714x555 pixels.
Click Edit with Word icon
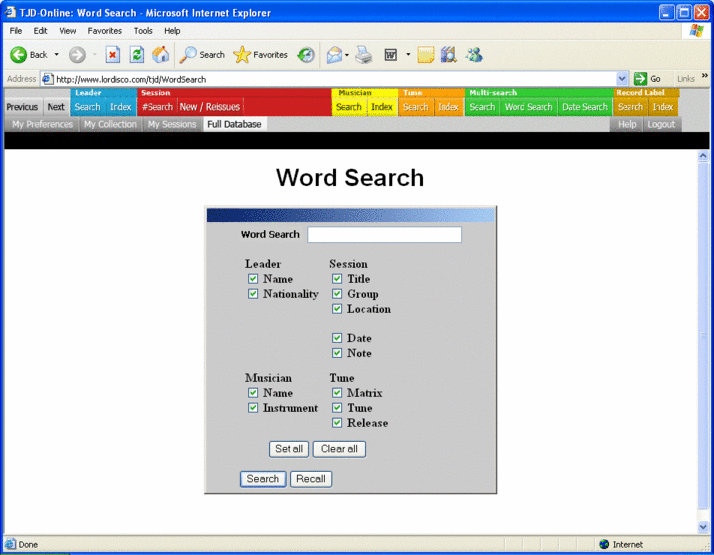pyautogui.click(x=391, y=55)
